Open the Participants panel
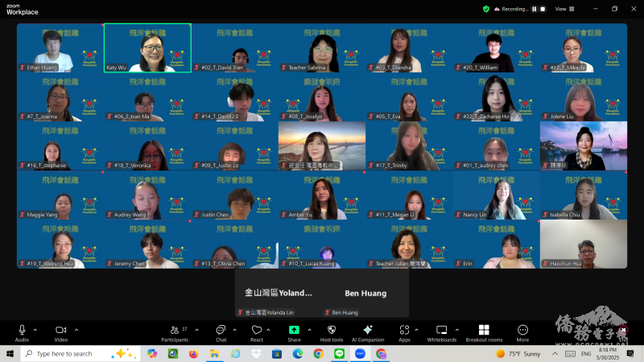Image resolution: width=644 pixels, height=362 pixels. (175, 332)
